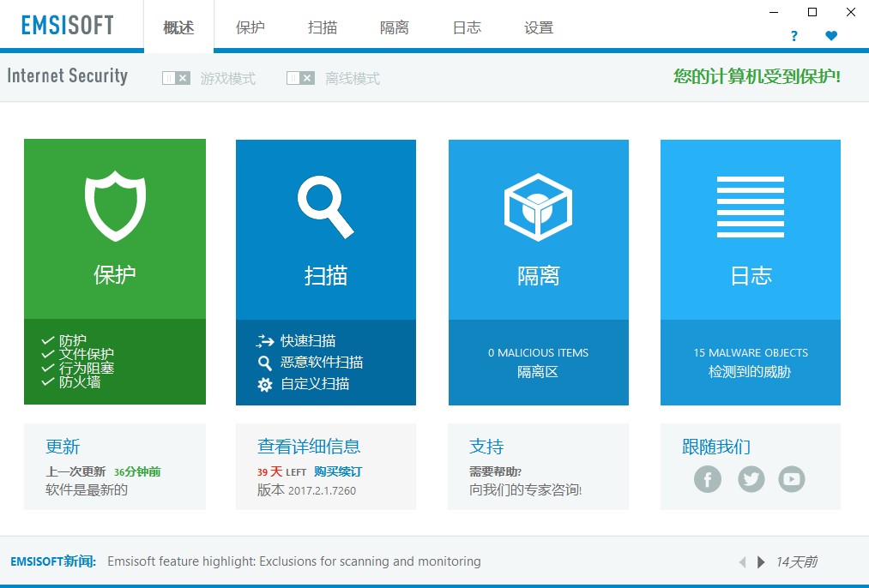Screen dimensions: 869x588
Task: Switch to the 概述 tab
Action: (178, 27)
